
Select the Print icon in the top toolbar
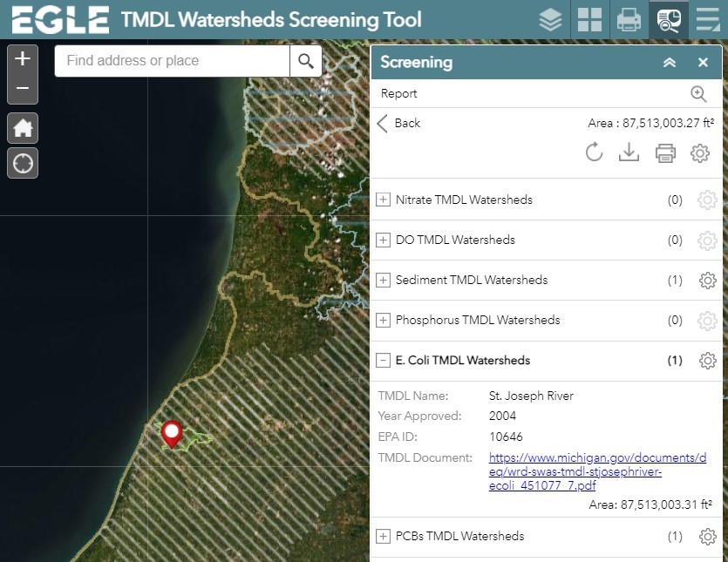click(629, 19)
